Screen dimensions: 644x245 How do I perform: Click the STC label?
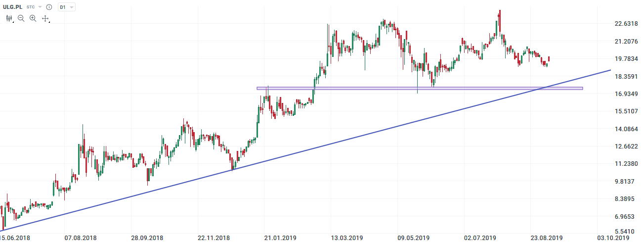(31, 7)
